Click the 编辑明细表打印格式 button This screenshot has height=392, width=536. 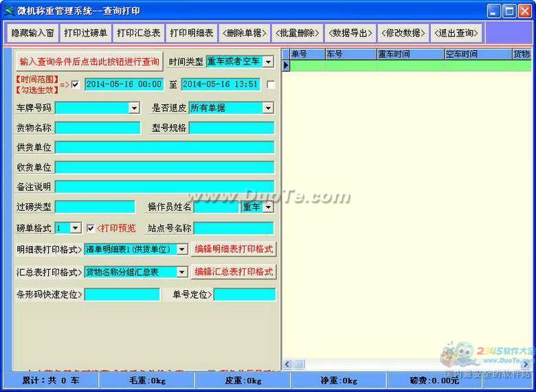[x=234, y=249]
